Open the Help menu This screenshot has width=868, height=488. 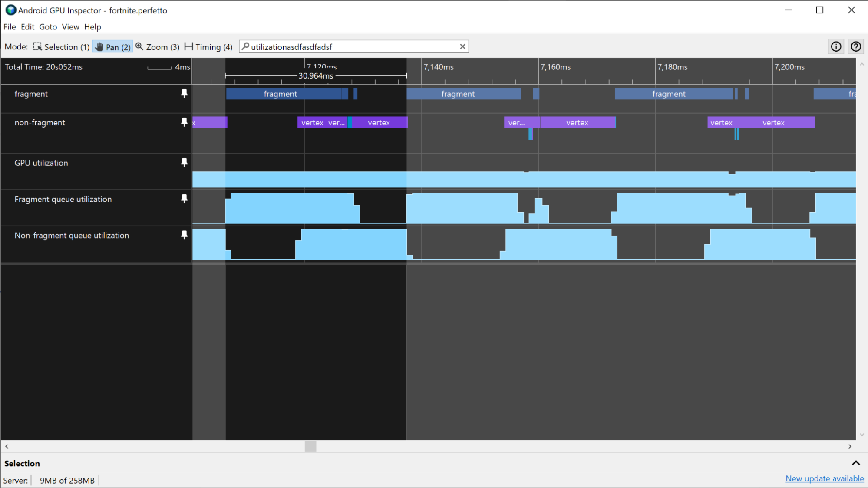(92, 27)
